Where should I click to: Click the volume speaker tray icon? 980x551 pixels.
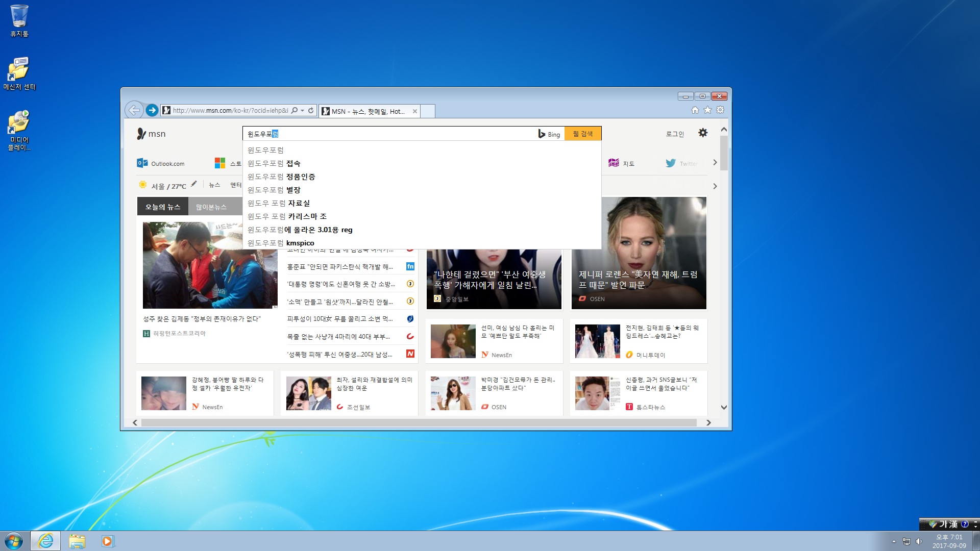919,541
